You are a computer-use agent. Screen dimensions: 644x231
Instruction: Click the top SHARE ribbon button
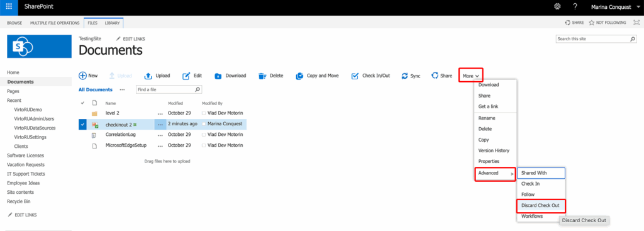click(x=575, y=23)
